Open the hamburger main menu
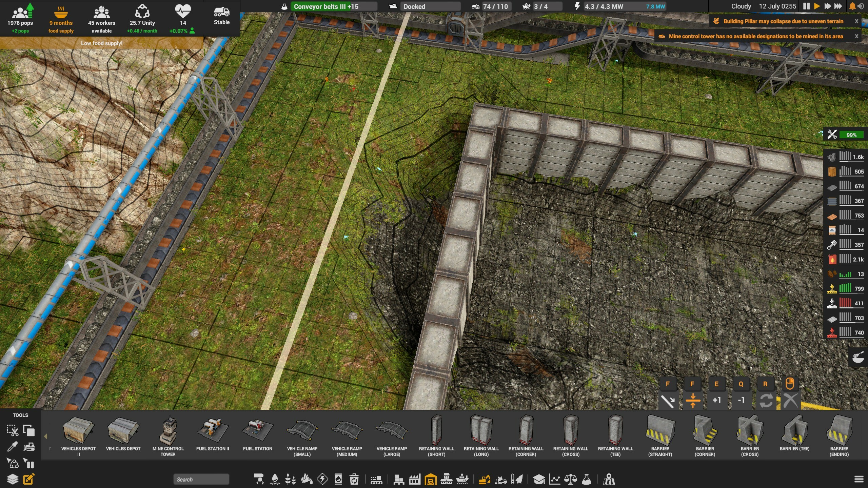Viewport: 868px width, 488px height. 859,479
